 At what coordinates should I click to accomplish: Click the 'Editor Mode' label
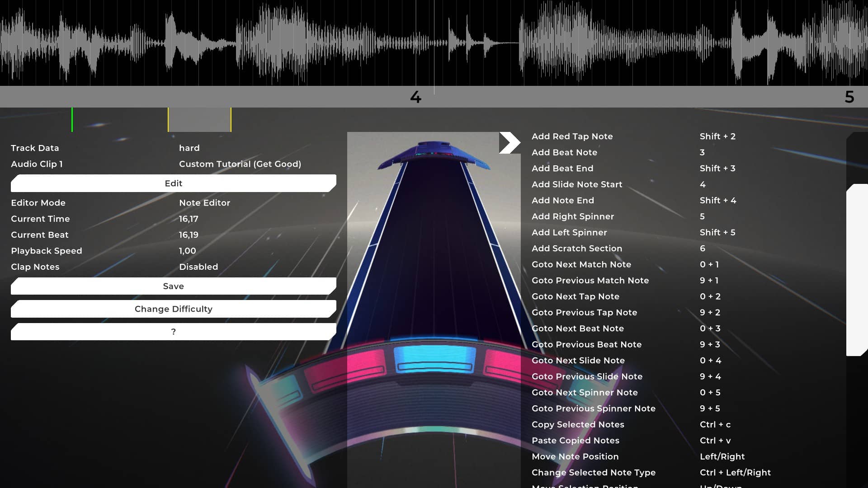pos(38,203)
